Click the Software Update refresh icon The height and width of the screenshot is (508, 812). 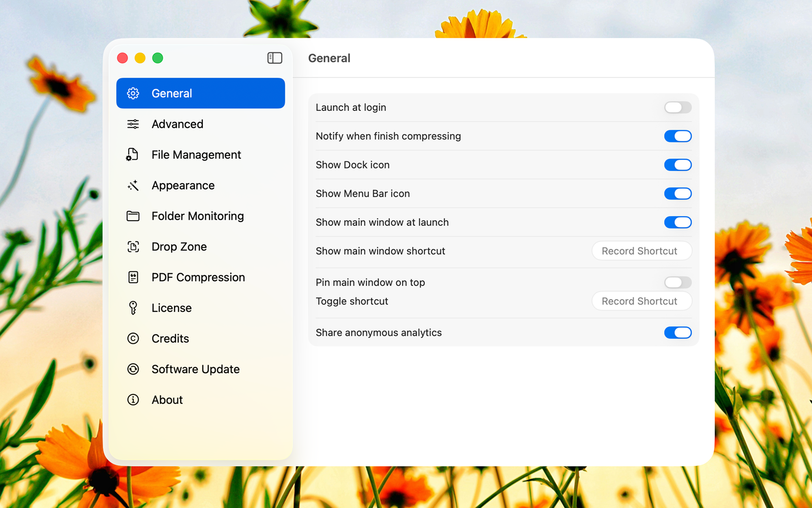pyautogui.click(x=133, y=369)
